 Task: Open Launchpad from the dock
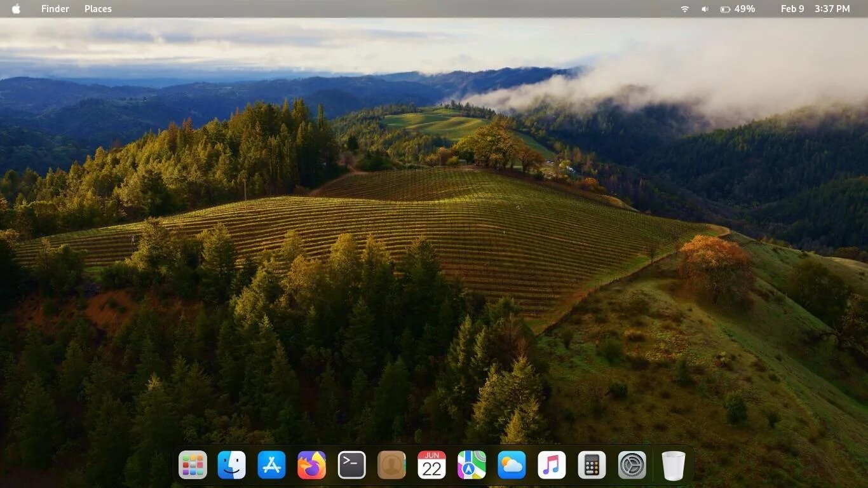[x=193, y=465]
